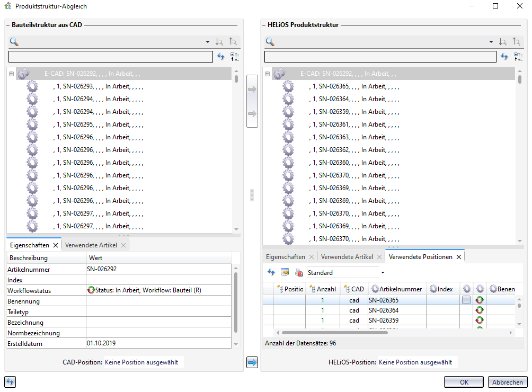
Task: Click the refresh icon beside the CAD filter field
Action: (x=221, y=57)
